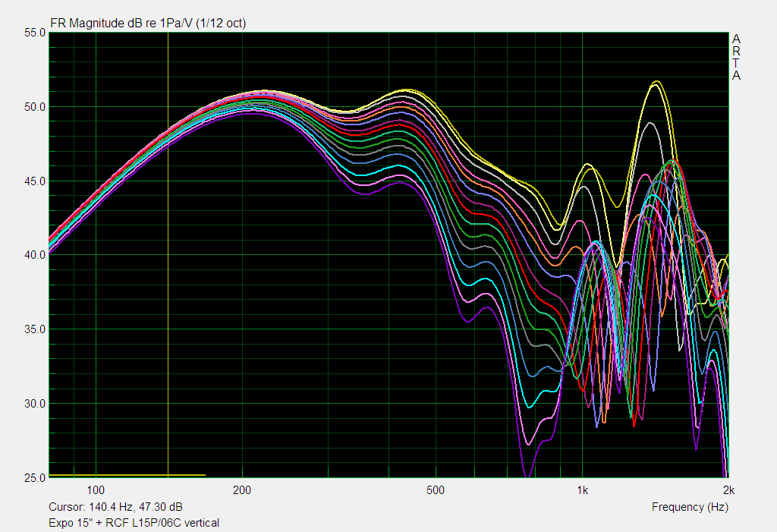Click the '500' frequency axis label

pyautogui.click(x=435, y=490)
